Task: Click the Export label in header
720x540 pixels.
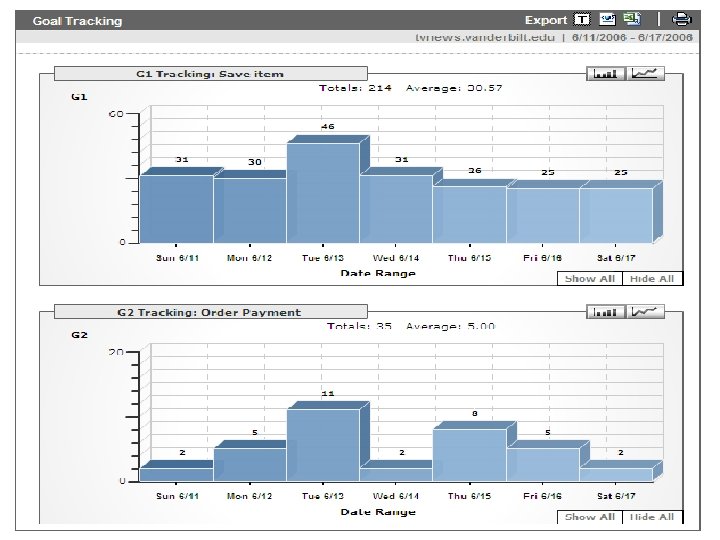Action: coord(546,20)
